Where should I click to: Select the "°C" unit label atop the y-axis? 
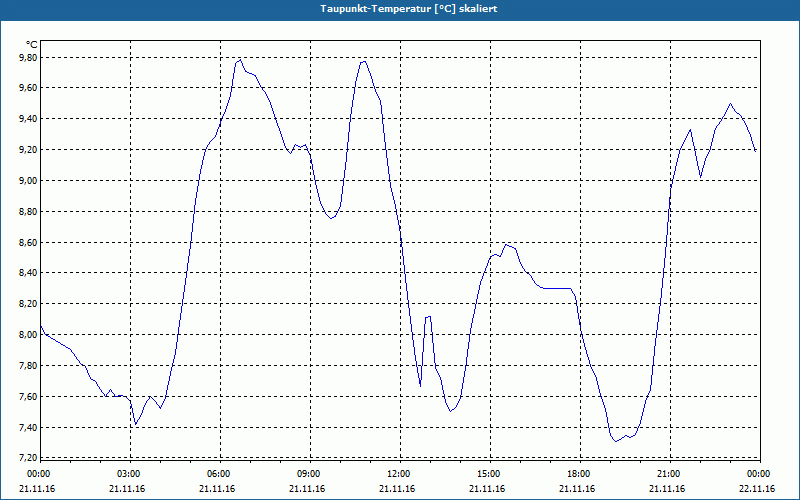32,45
